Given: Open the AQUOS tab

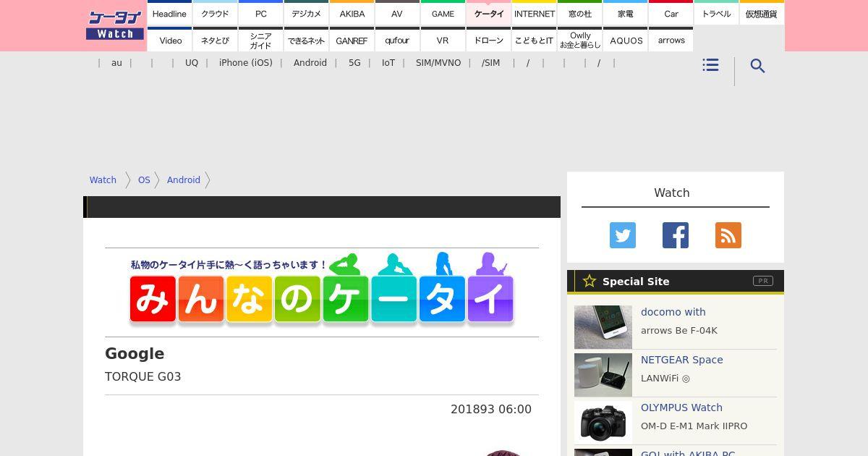Looking at the screenshot, I should 625,40.
